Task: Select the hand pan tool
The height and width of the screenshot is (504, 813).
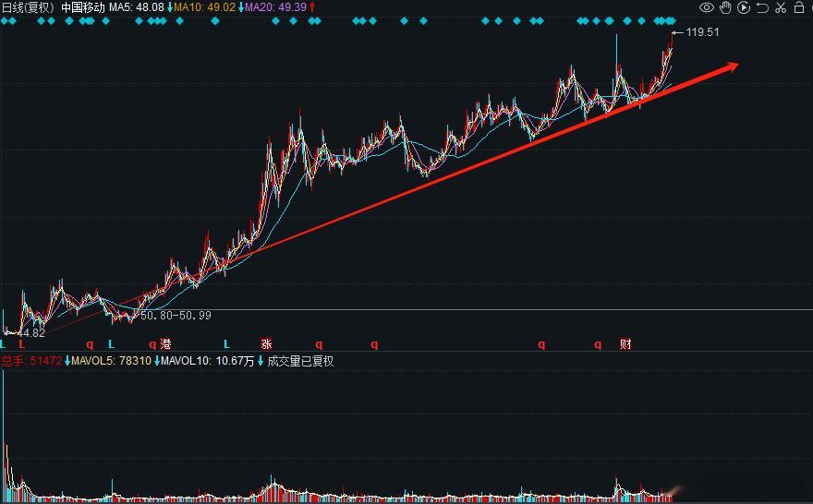Action: (x=725, y=7)
